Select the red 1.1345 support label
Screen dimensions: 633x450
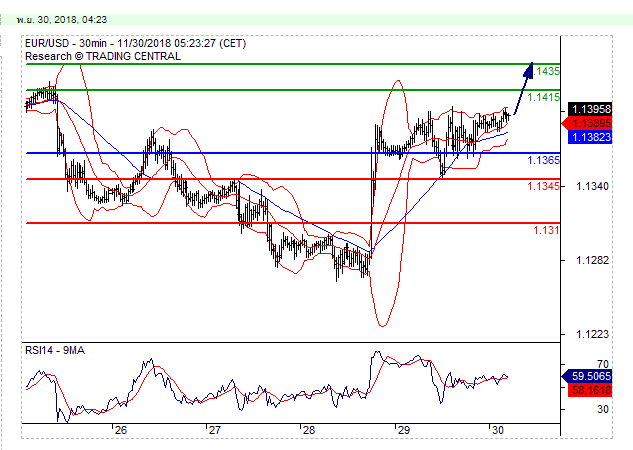[543, 186]
